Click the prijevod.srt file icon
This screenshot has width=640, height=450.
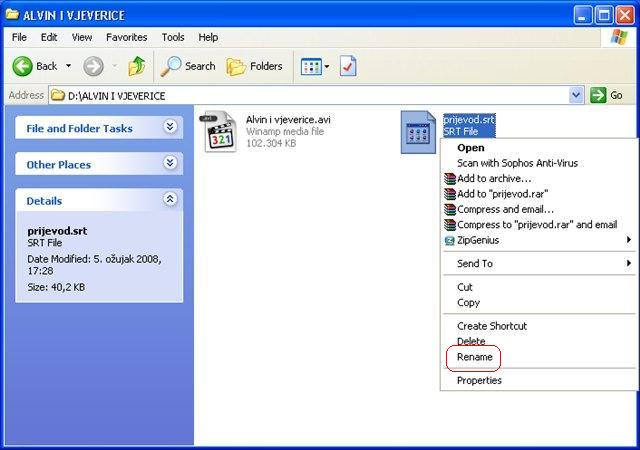tap(418, 132)
